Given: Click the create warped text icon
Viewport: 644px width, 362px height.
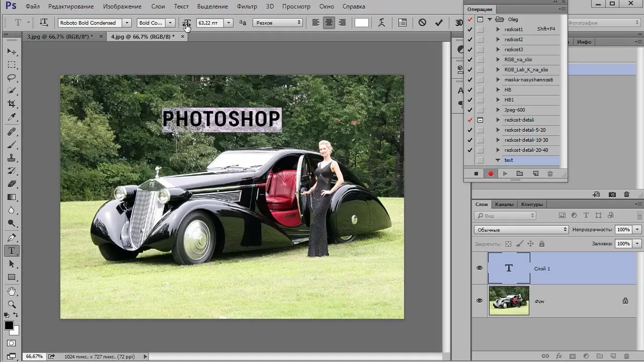Looking at the screenshot, I should (382, 23).
